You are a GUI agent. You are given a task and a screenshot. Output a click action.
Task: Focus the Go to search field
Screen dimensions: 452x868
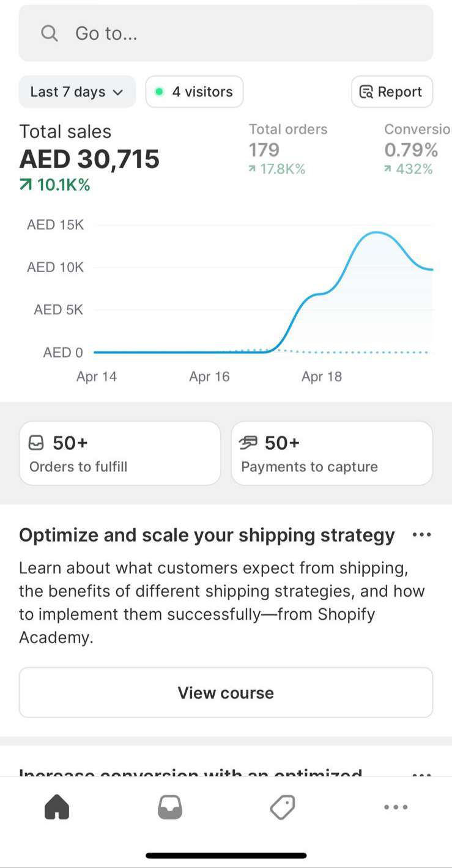(245, 33)
